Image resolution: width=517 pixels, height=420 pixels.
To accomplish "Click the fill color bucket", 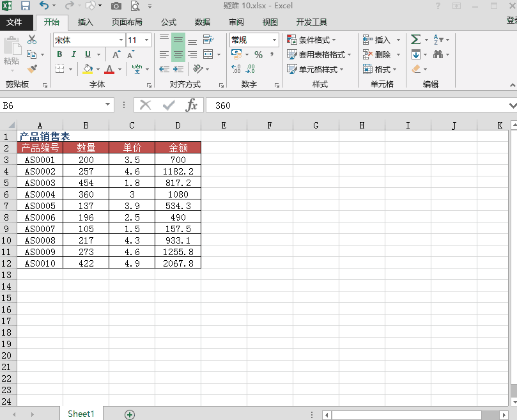I will (x=88, y=69).
